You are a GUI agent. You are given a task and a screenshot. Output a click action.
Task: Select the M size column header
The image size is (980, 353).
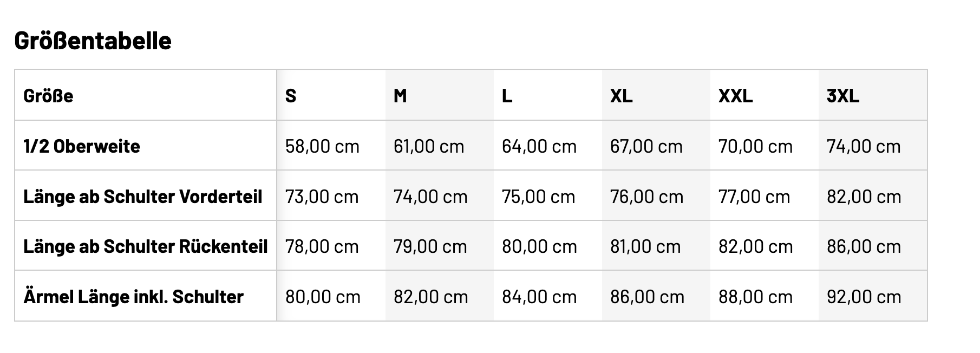[400, 96]
